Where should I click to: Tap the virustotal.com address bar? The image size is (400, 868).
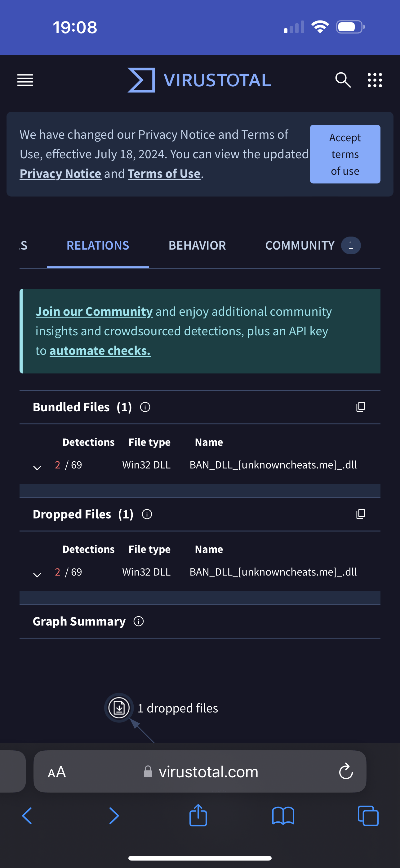coord(200,772)
